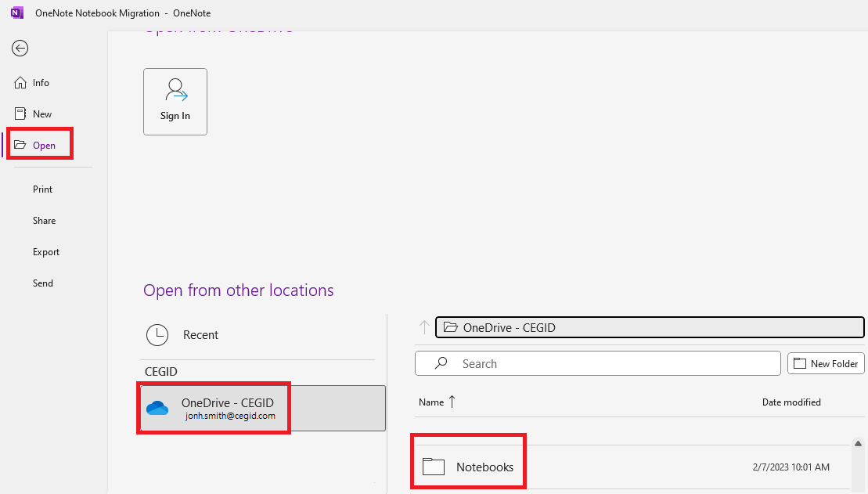Click the back arrow circle icon
Screen dimensions: 868x494
[20, 49]
